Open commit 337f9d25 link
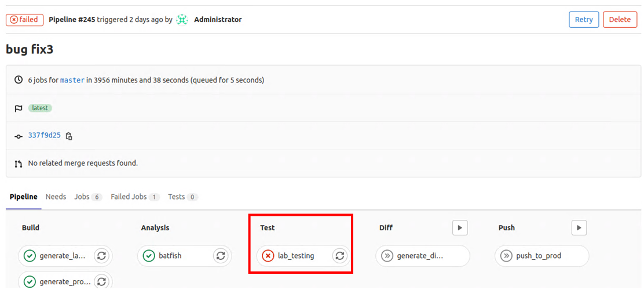 (x=44, y=136)
